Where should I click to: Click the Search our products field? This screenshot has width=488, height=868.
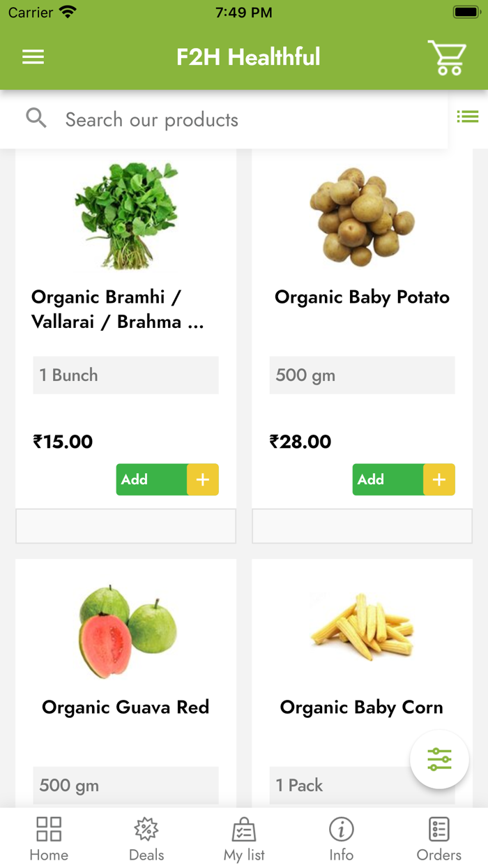coord(151,119)
